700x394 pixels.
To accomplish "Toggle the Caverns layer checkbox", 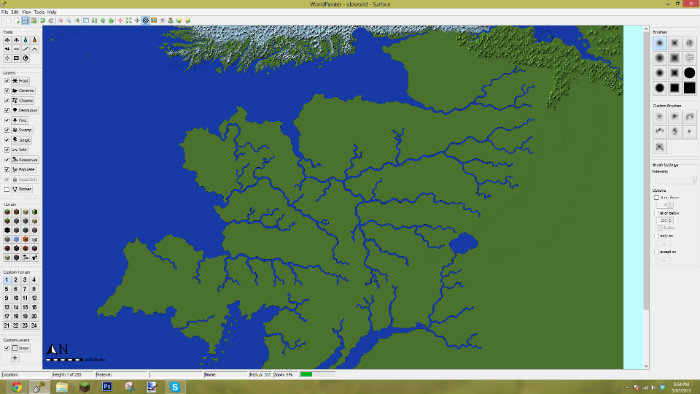I will click(7, 91).
